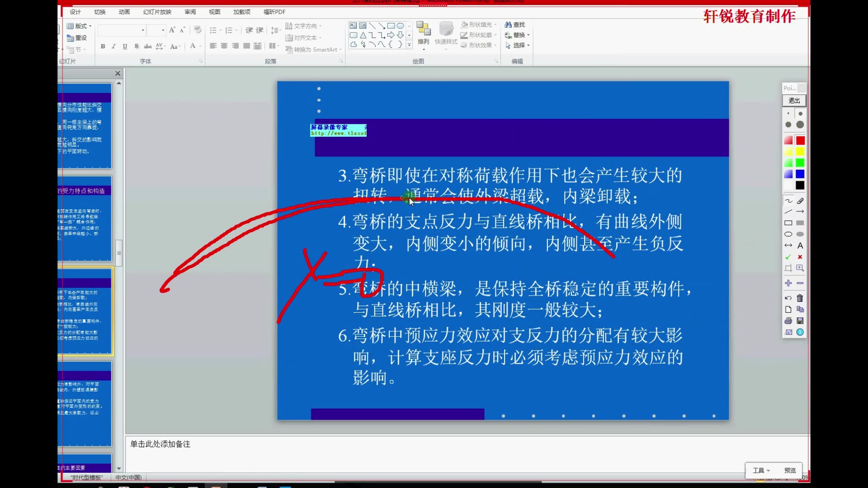
Task: Open the Animations (动画) ribbon tab
Action: coord(124,12)
